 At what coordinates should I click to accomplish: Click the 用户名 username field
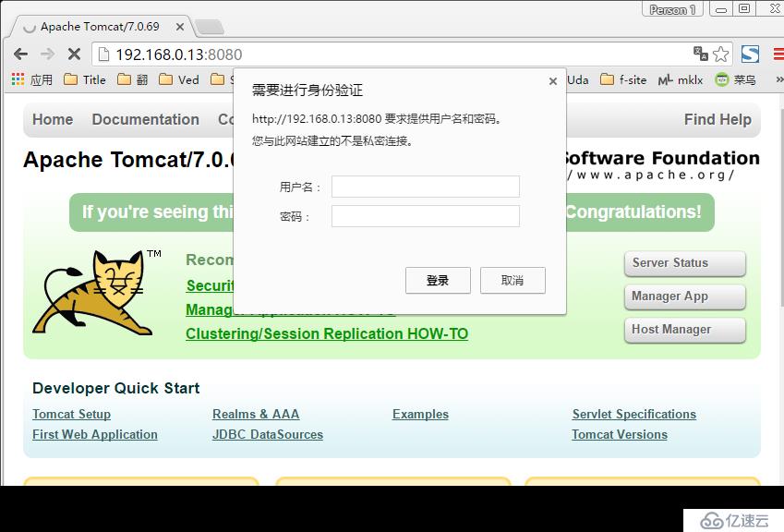click(x=426, y=187)
